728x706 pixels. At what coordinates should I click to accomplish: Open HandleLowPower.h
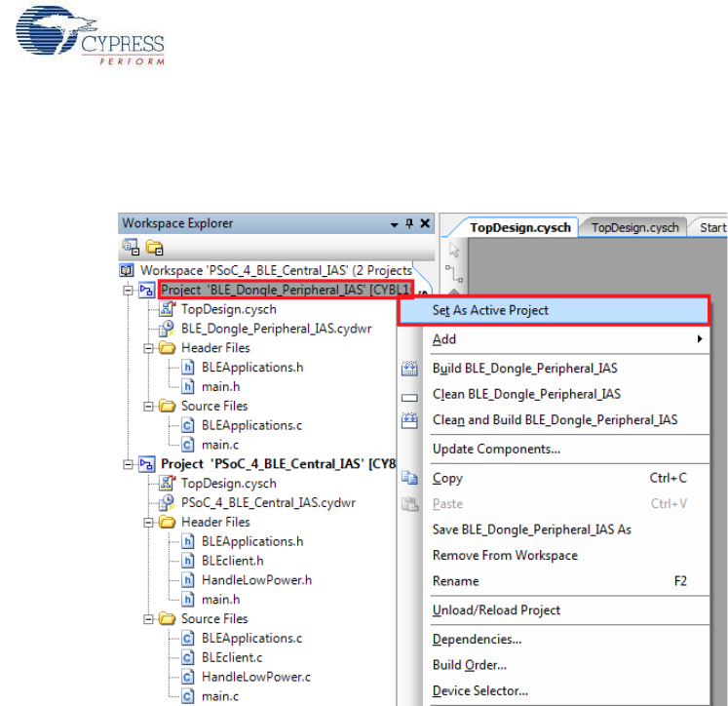click(256, 580)
